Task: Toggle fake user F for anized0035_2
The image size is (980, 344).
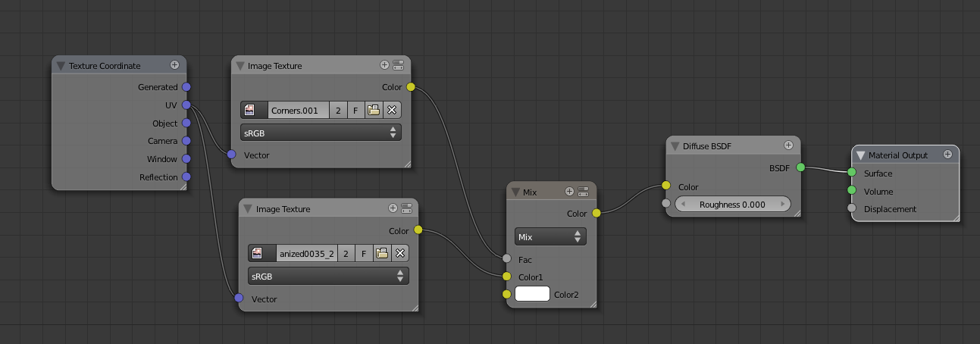Action: pos(364,253)
